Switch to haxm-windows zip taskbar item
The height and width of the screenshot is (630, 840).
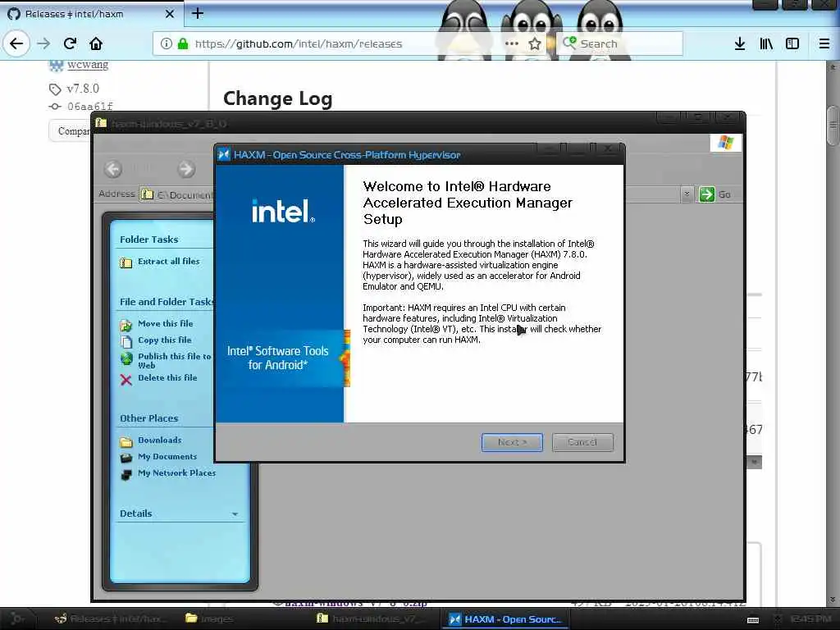pos(370,619)
